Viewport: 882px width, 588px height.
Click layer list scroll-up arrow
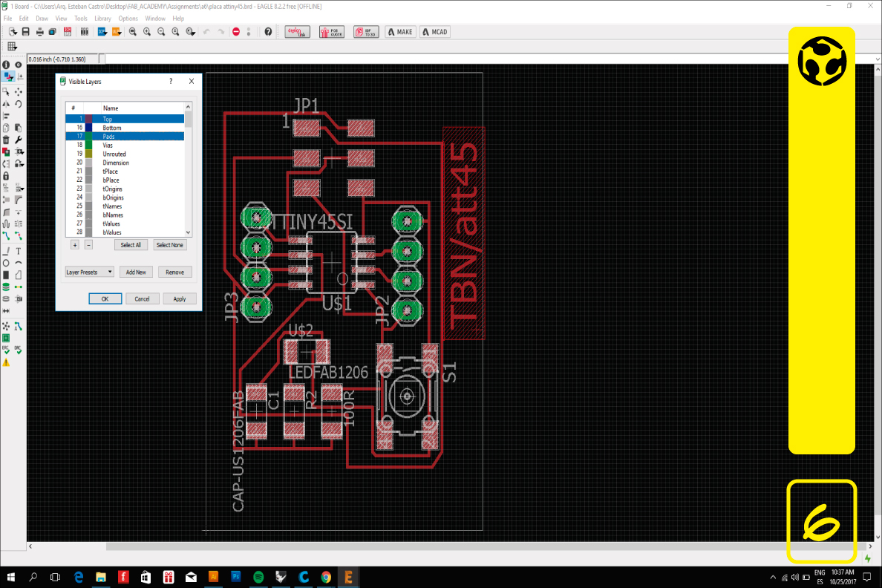coord(188,107)
